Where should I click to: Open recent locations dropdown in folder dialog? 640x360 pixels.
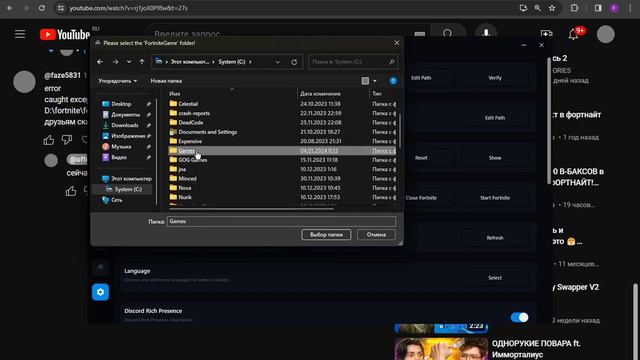[x=129, y=62]
